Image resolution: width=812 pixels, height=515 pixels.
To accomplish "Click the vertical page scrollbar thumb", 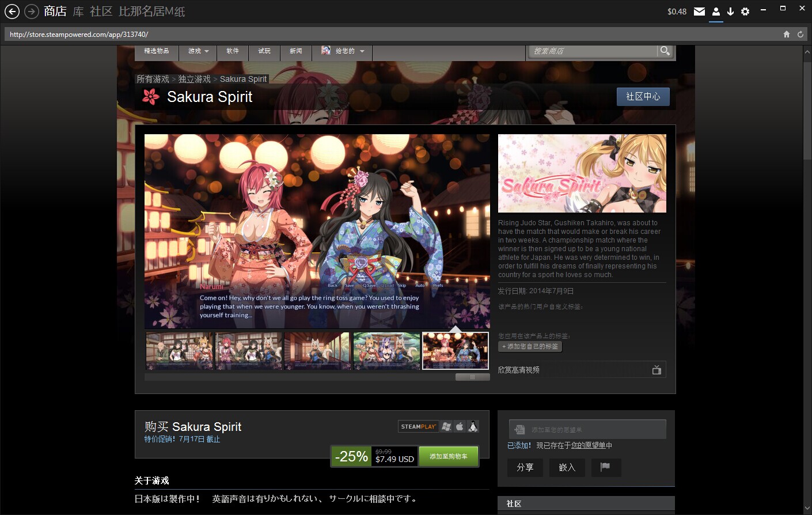I will [807, 109].
